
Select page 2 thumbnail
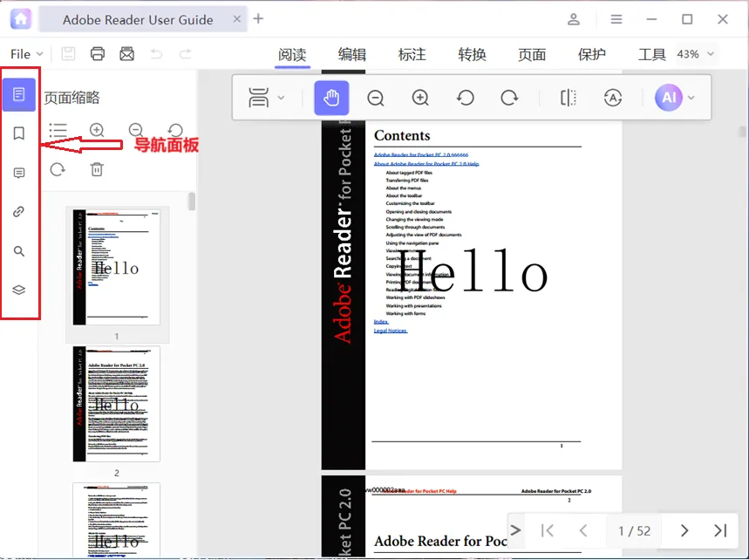coord(117,404)
